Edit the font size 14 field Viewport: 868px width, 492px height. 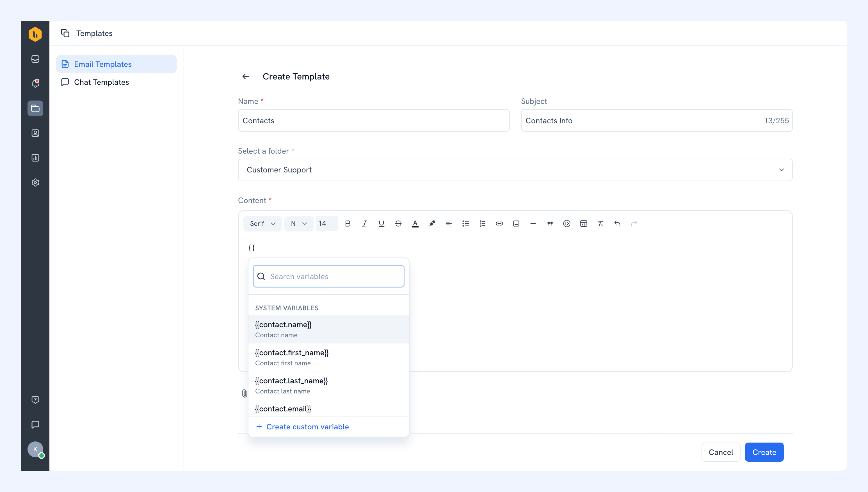point(326,223)
